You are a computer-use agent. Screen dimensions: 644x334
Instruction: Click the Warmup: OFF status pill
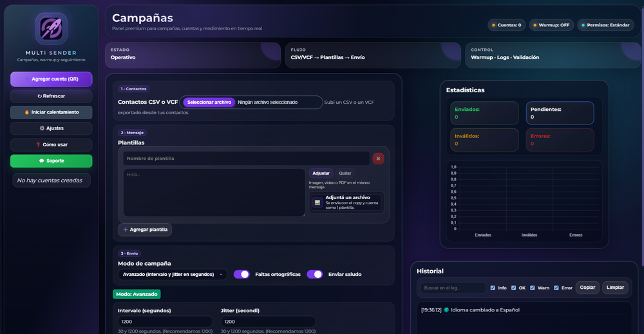click(551, 25)
